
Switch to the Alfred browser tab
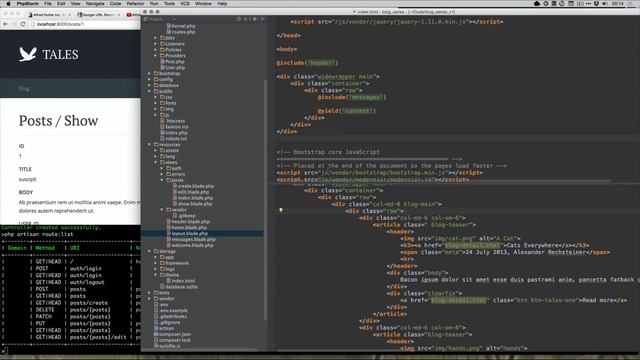(49, 15)
